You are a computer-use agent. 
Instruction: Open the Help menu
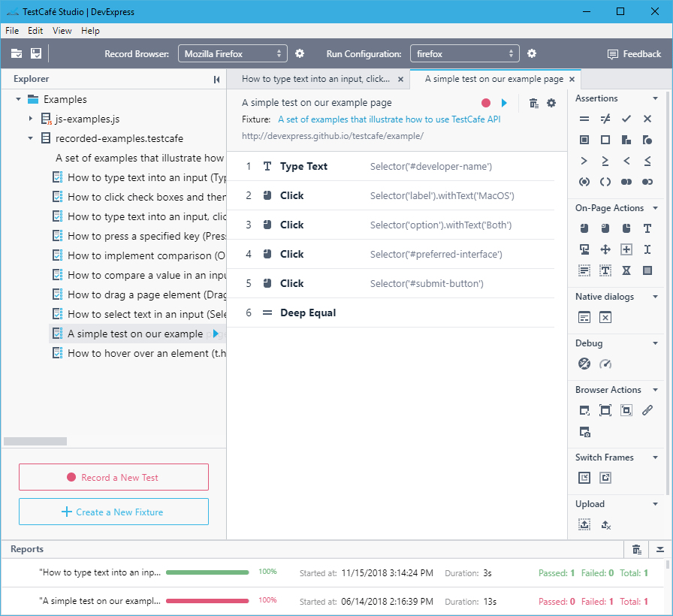point(90,31)
